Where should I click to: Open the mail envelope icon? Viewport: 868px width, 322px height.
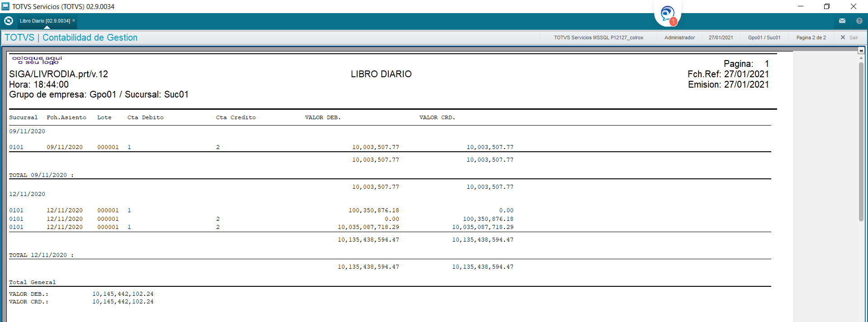(x=842, y=21)
